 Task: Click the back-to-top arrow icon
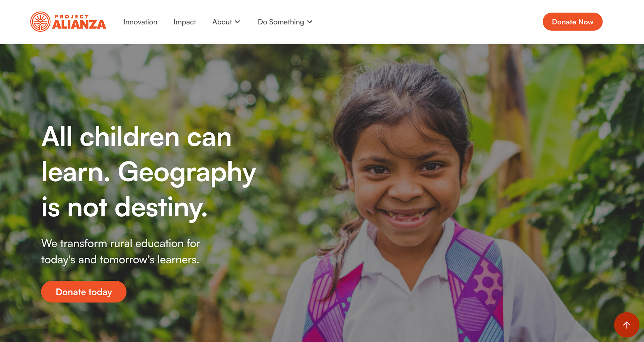627,325
